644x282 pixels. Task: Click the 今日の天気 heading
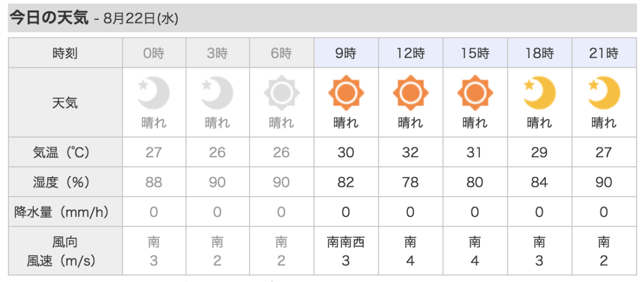click(x=48, y=18)
